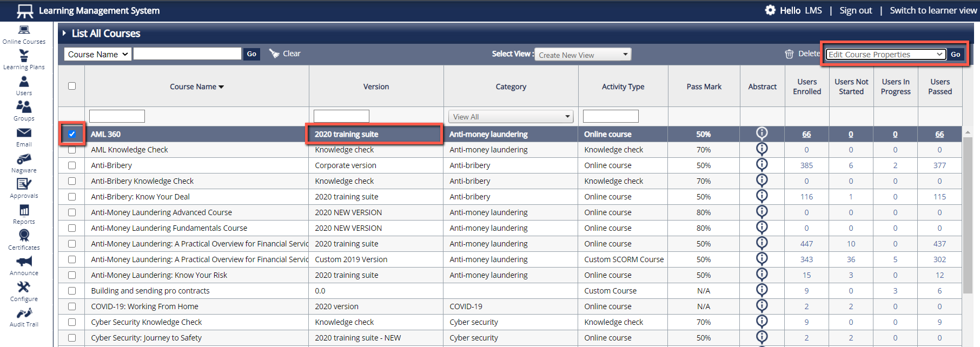Open the Certificates section icon
The height and width of the screenshot is (347, 980).
[24, 236]
